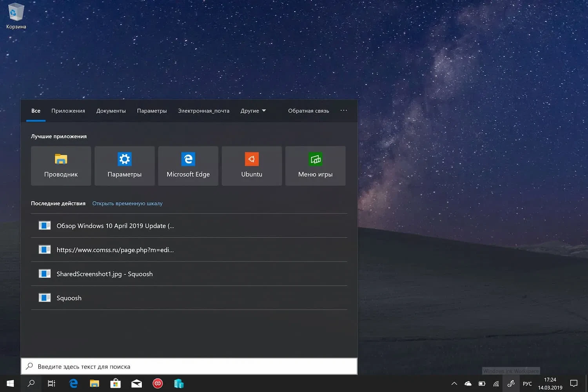Click Обратная связь feedback button

pos(309,111)
